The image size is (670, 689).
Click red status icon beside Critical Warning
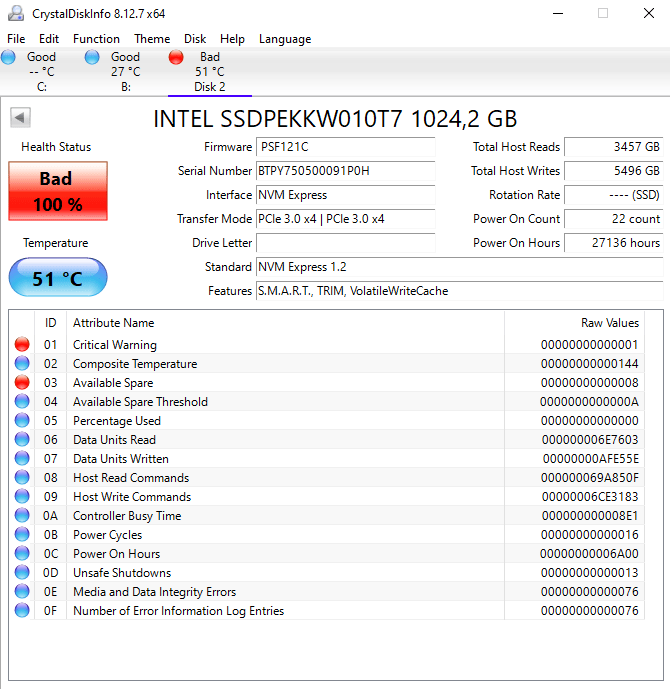pos(22,345)
